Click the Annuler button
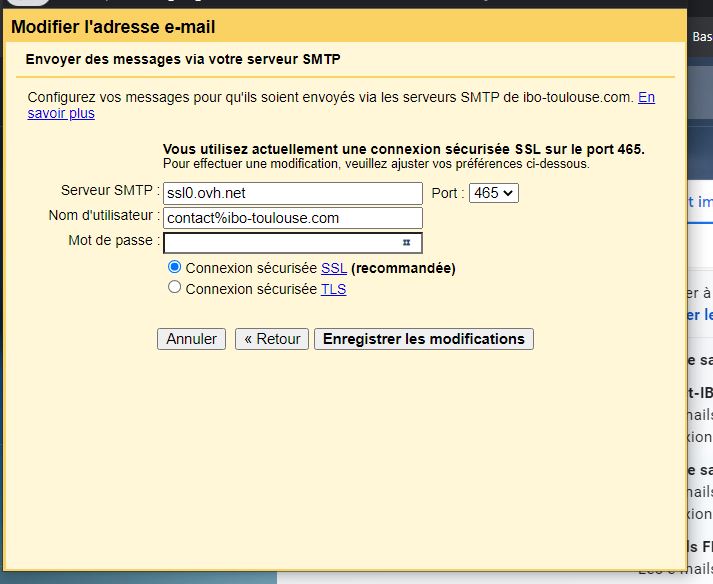Screen dimensions: 713x584 coord(192,339)
